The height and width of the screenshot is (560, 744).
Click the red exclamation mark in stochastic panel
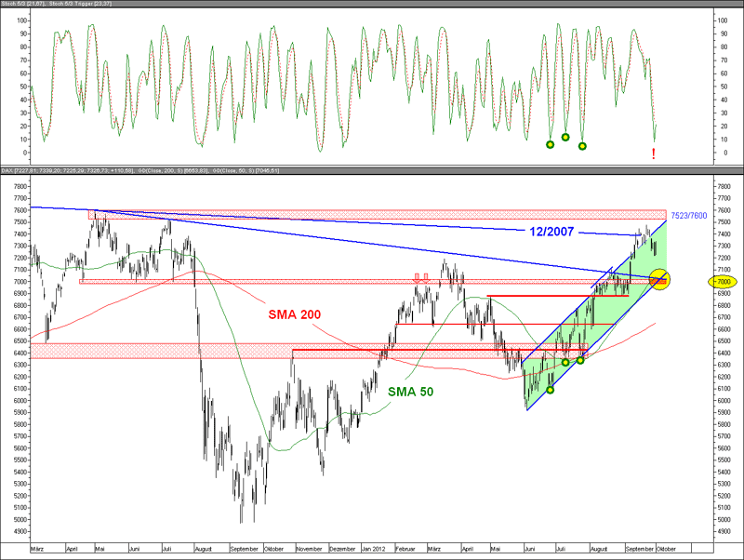(x=654, y=153)
